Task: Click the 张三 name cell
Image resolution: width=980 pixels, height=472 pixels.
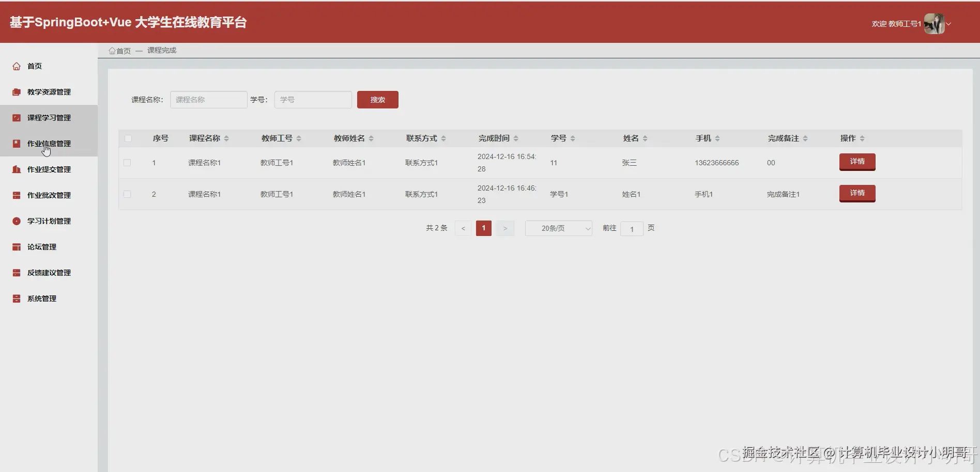Action: click(x=629, y=163)
